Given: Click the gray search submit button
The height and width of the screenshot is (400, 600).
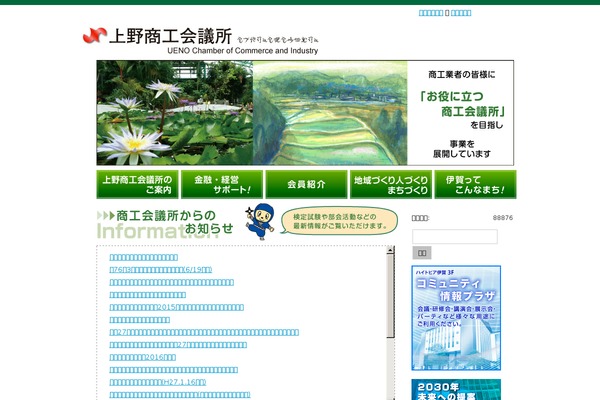Looking at the screenshot, I should (422, 253).
